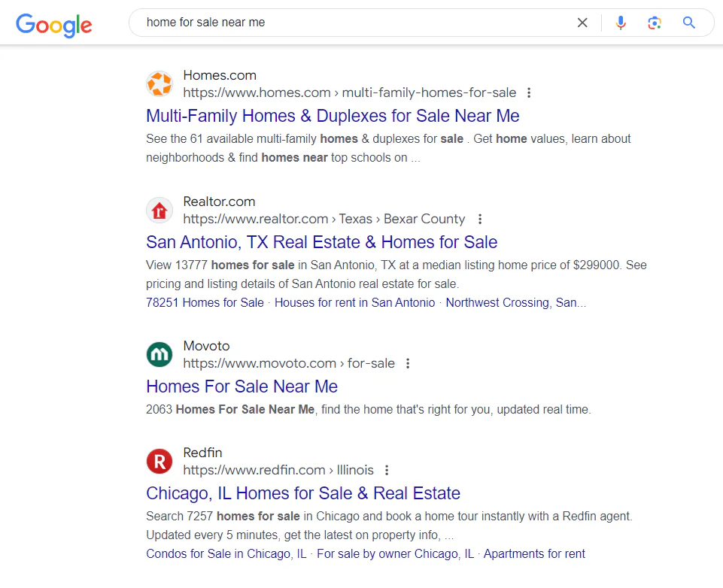
Task: Click the Redfin site name
Action: click(202, 453)
